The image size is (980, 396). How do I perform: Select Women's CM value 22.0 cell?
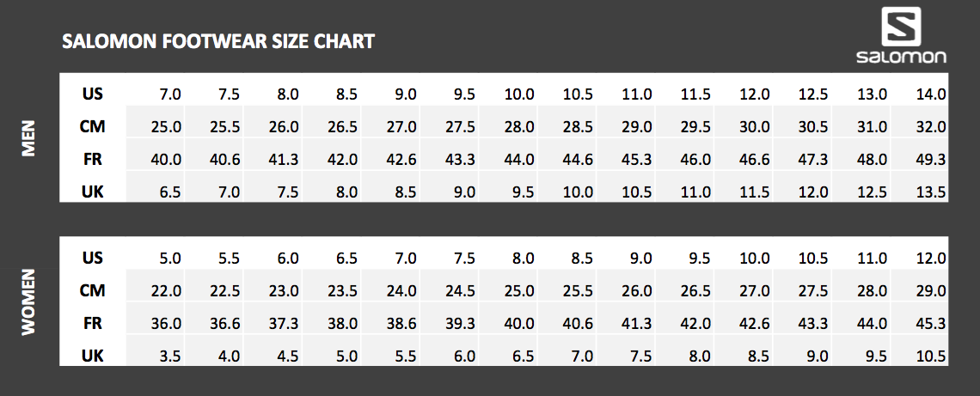click(166, 290)
